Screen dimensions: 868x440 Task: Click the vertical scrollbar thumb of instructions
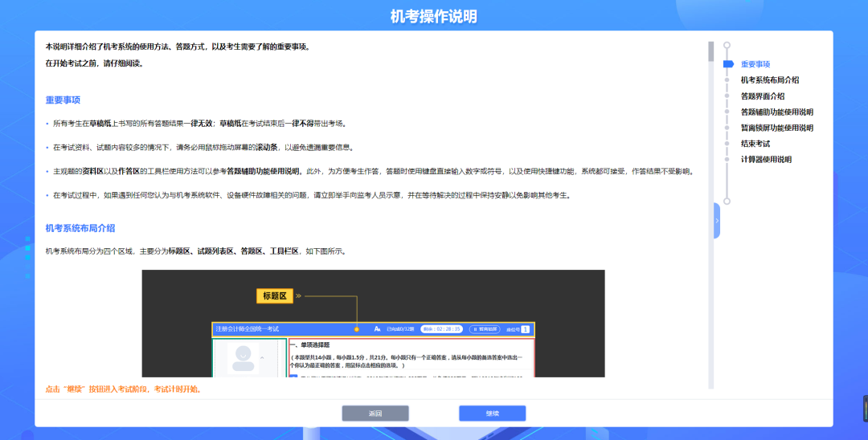click(x=710, y=51)
